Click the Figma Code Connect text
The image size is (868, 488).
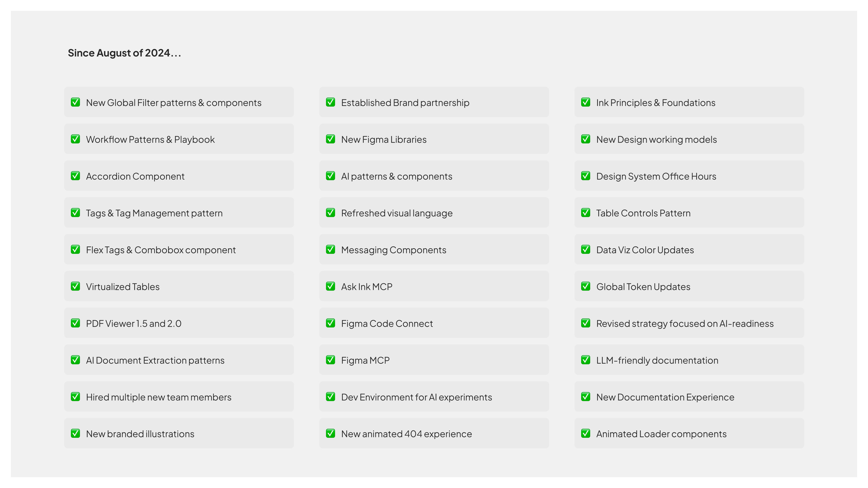coord(387,324)
